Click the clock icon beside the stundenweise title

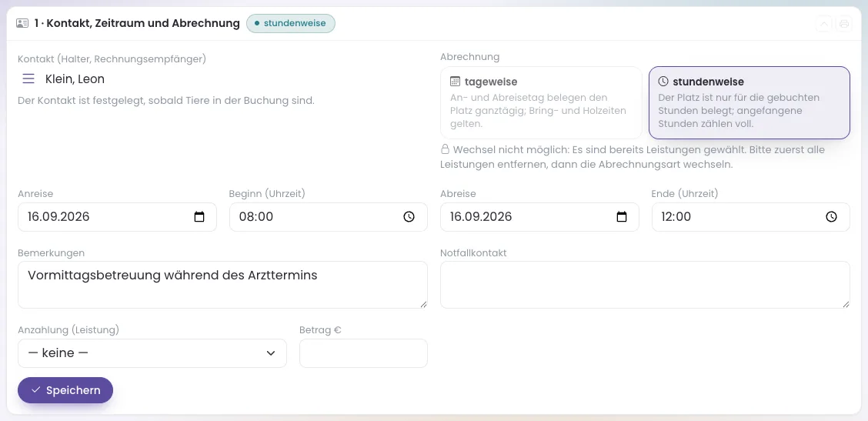(663, 82)
